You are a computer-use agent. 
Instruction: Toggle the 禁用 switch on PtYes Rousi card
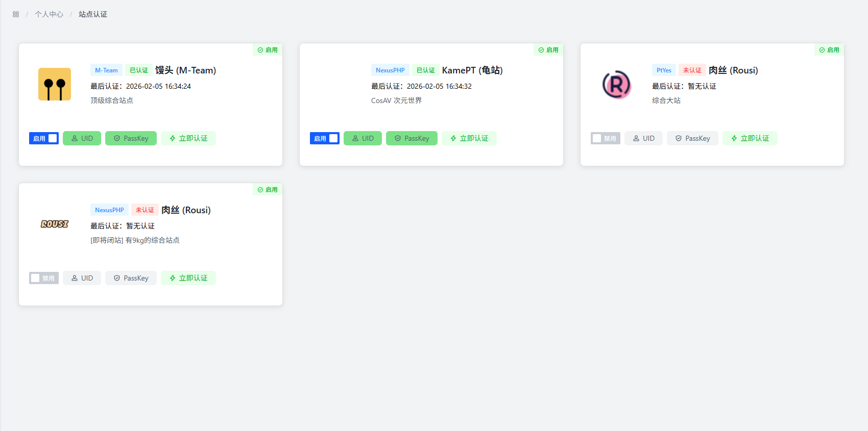click(x=606, y=138)
